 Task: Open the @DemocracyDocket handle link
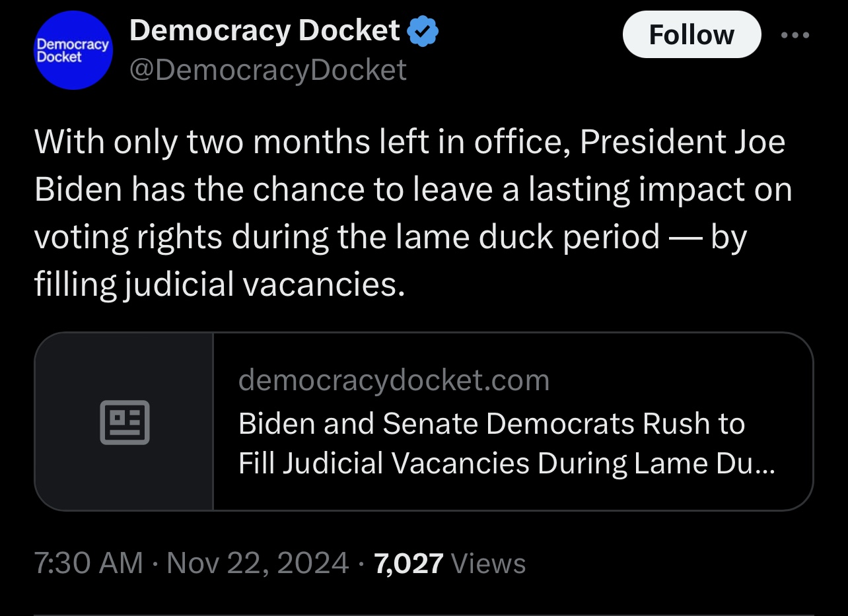268,70
